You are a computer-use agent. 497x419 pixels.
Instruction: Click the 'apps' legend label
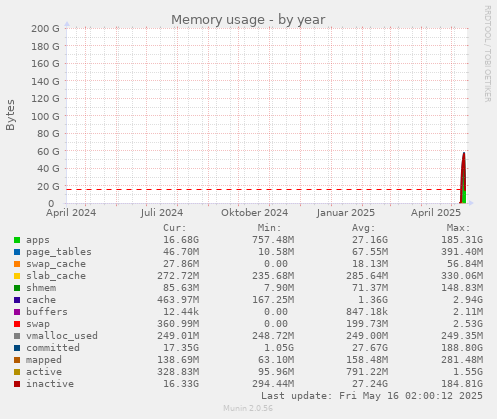(38, 240)
